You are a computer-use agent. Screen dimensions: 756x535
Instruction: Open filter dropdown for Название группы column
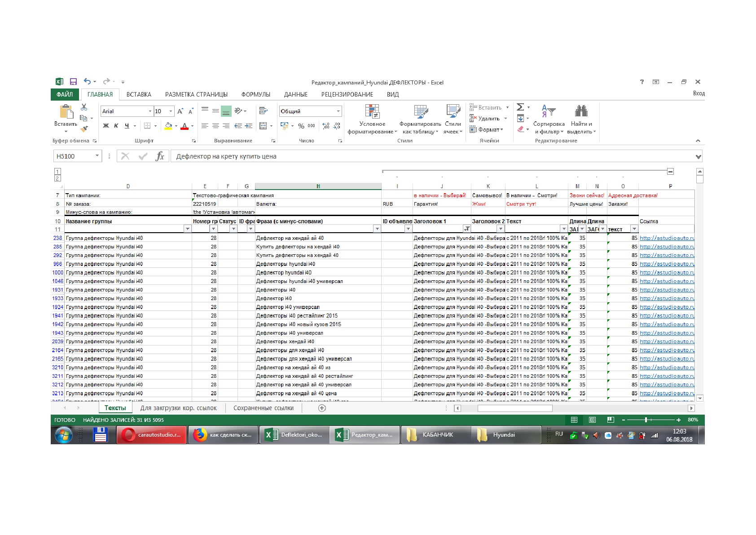(188, 229)
